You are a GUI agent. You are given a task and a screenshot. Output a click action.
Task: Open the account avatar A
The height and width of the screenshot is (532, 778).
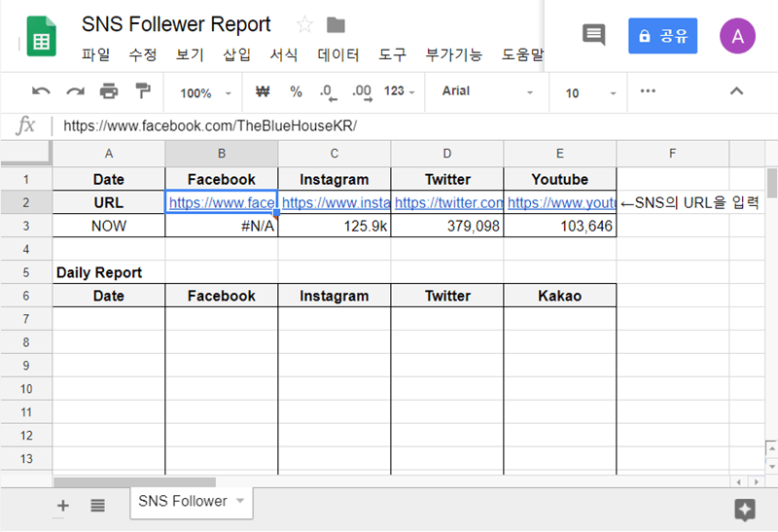coord(737,36)
